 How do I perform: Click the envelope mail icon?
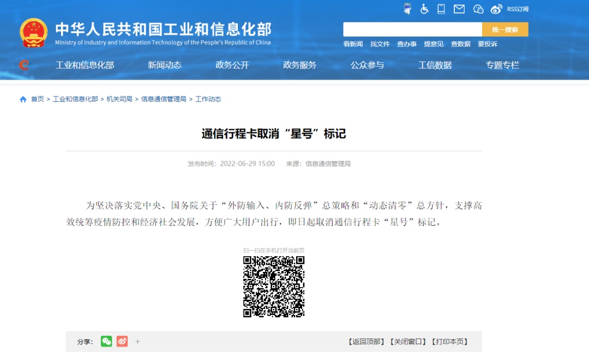(x=459, y=9)
